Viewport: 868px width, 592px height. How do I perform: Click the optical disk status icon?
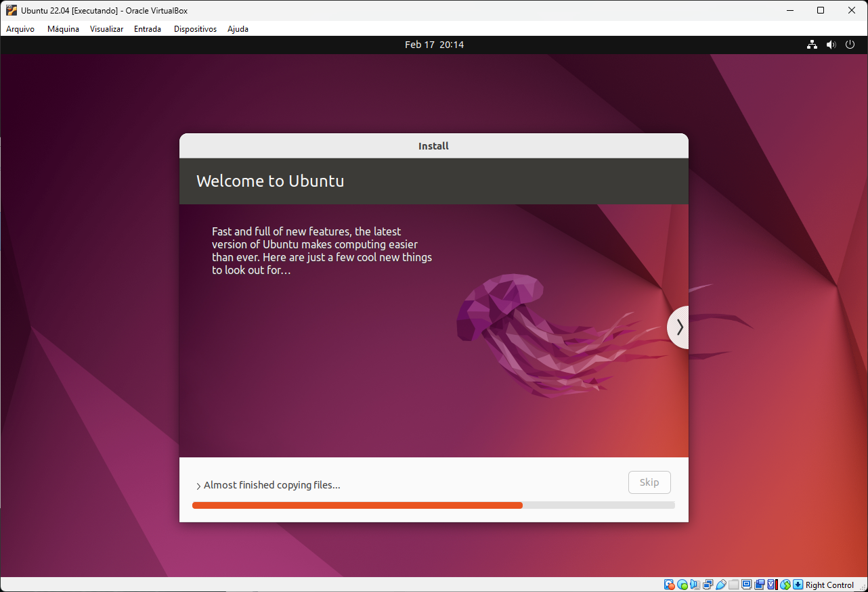pos(682,585)
